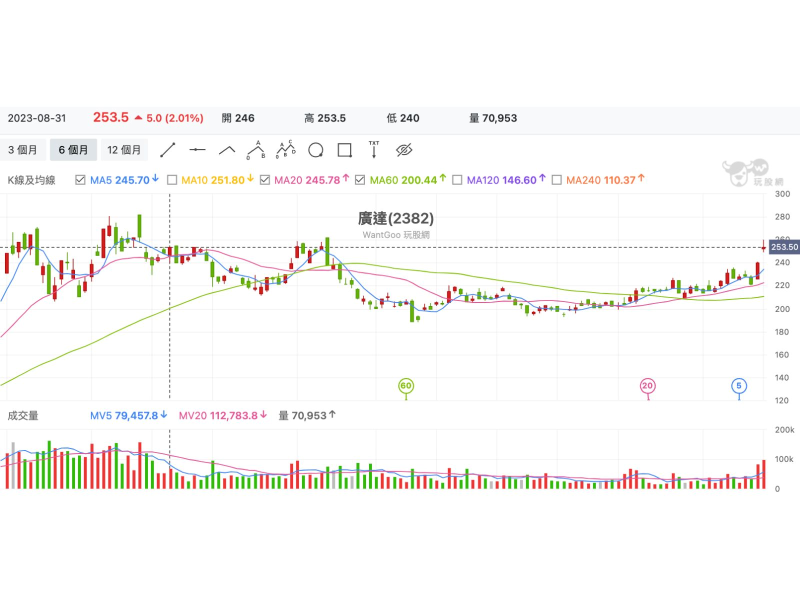Select the trend line drawing tool
Screen dimensions: 800x600
tap(168, 150)
